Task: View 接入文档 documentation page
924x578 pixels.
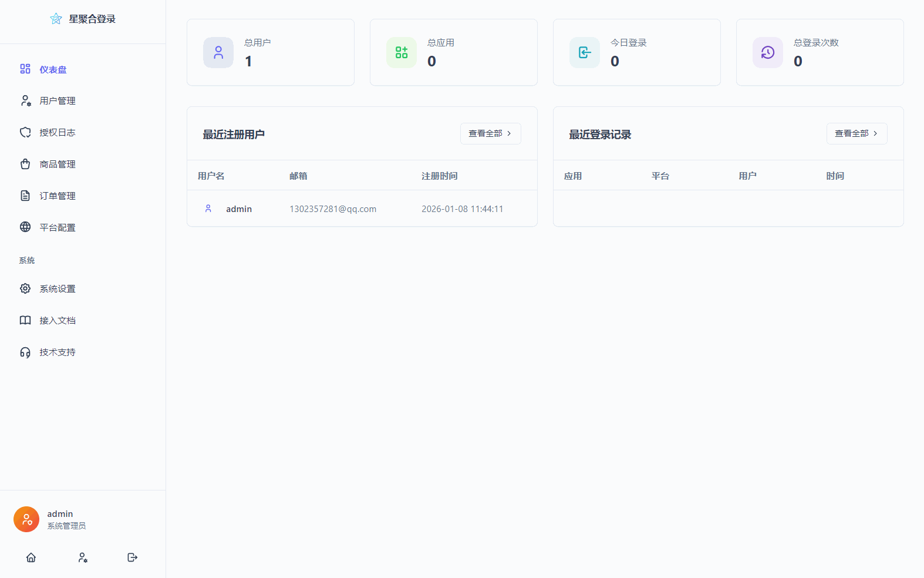Action: tap(57, 321)
